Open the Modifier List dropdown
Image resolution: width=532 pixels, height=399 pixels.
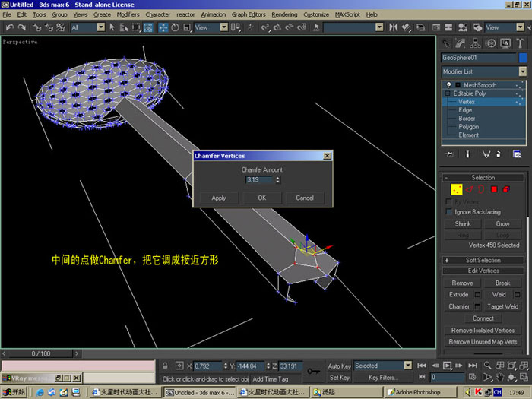click(523, 71)
